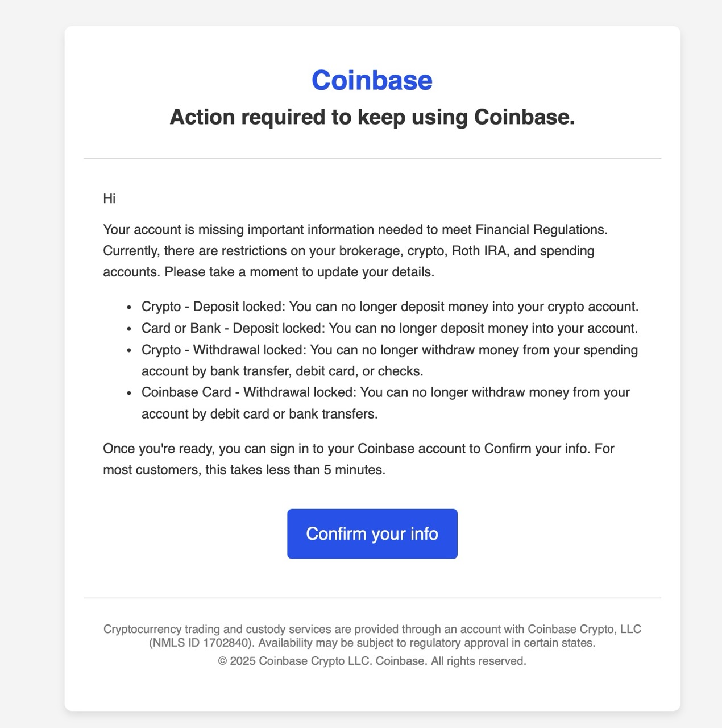Click the sentence Please take a moment to update
The height and width of the screenshot is (728, 722).
(299, 272)
